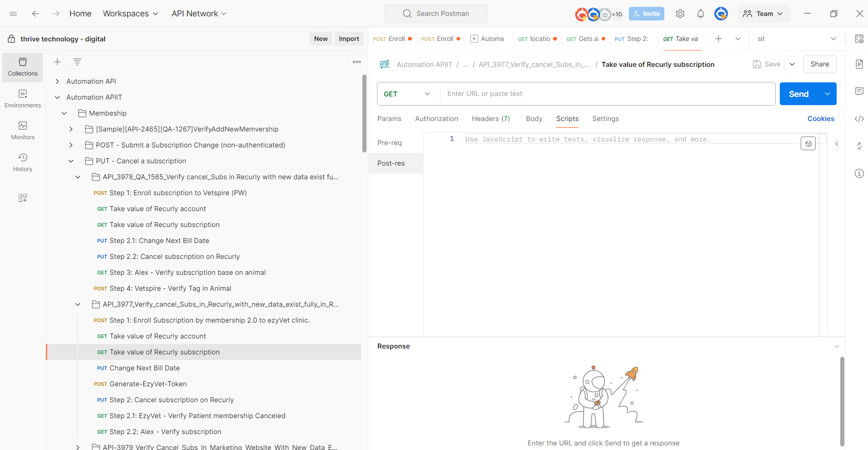Click the filter icon in collections search
This screenshot has width=868, height=450.
77,62
